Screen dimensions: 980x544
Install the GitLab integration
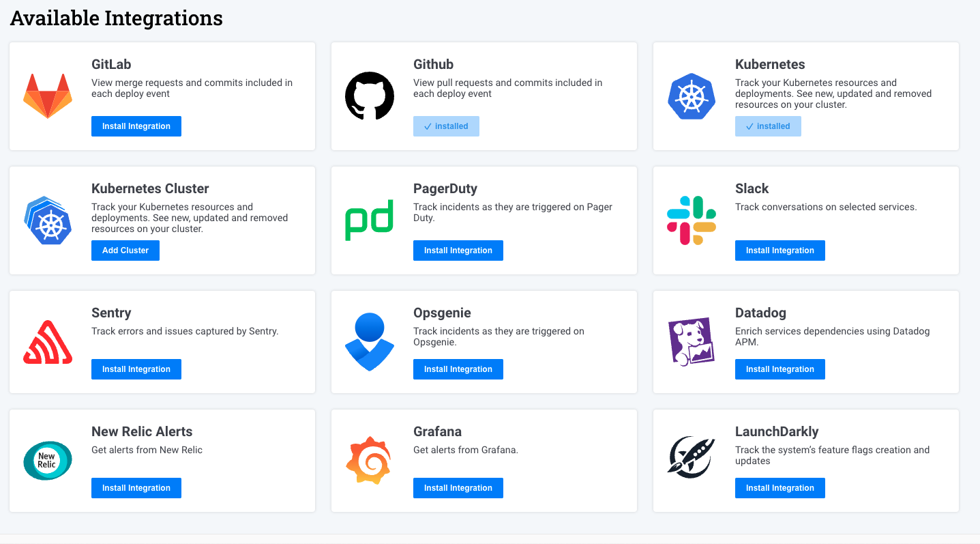pyautogui.click(x=136, y=126)
